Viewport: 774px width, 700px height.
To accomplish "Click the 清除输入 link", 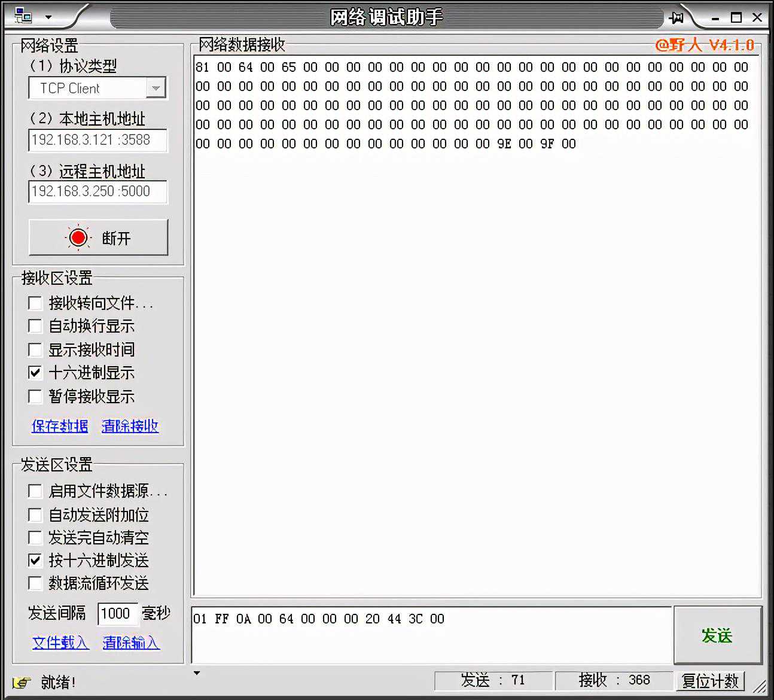I will 131,643.
